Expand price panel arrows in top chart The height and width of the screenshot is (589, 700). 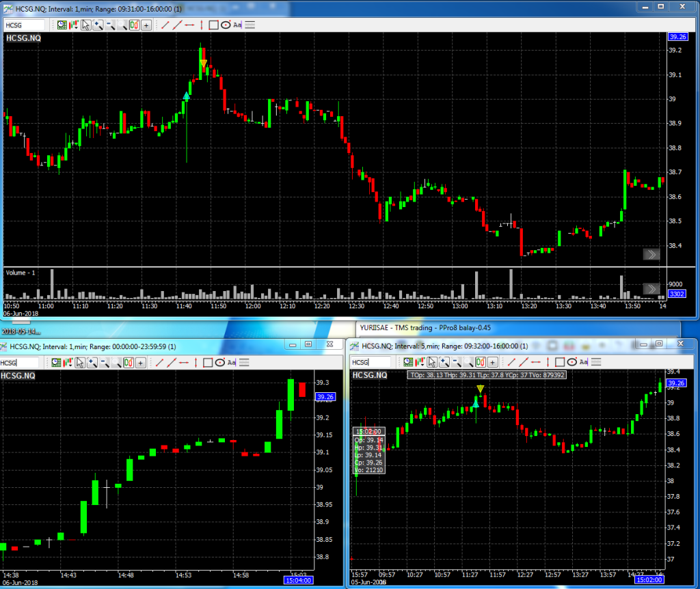point(651,255)
